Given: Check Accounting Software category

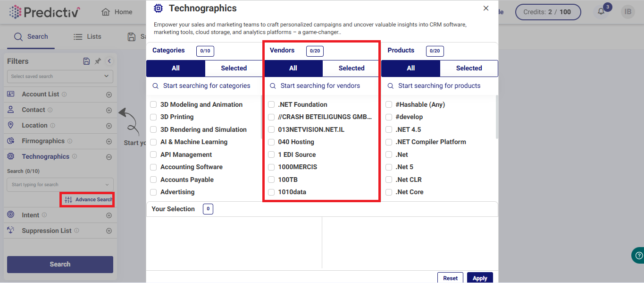Looking at the screenshot, I should [153, 167].
